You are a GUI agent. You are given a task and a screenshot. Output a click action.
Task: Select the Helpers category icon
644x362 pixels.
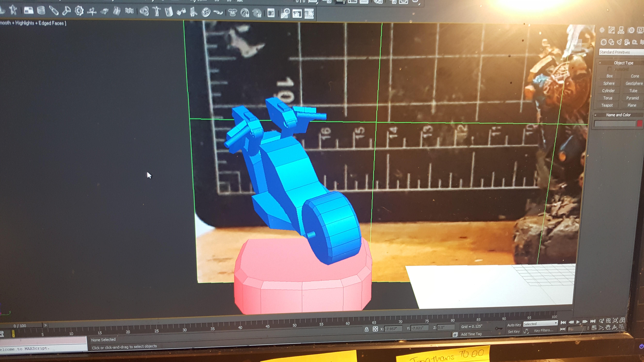tap(635, 42)
